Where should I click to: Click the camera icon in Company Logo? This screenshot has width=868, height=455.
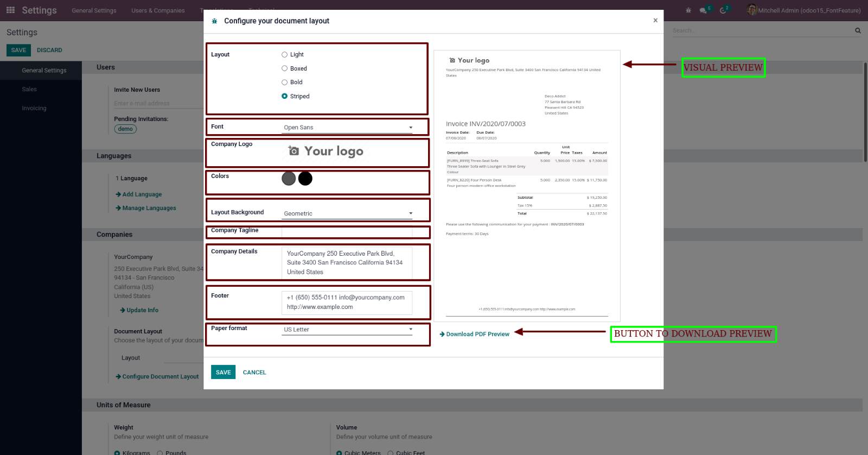[x=293, y=150]
